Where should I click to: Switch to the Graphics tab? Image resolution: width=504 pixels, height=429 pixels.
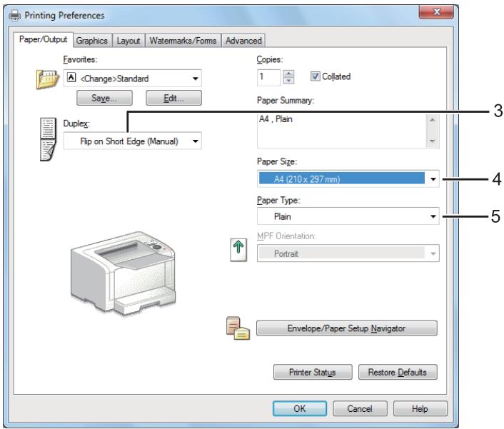pyautogui.click(x=92, y=41)
